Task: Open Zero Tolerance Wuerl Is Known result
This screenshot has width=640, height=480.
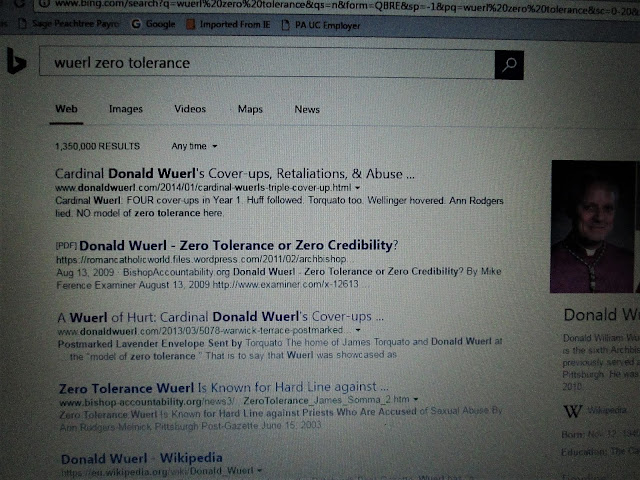Action: [x=224, y=387]
